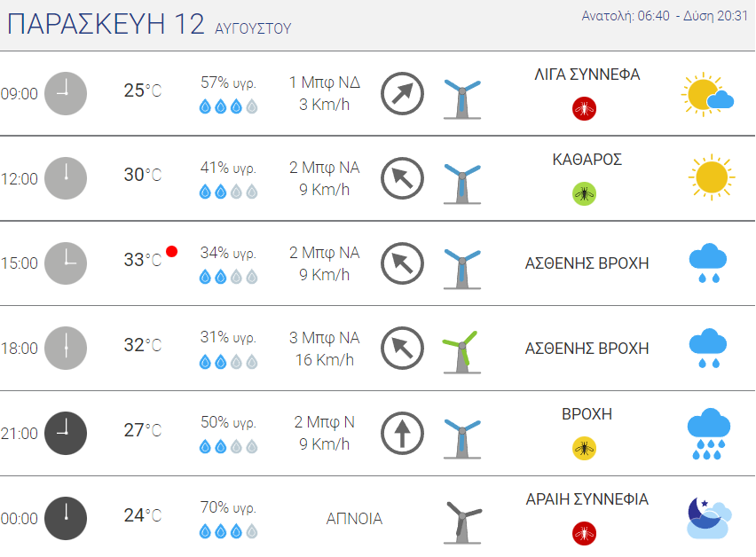The image size is (756, 557).
Task: Click the sunrise and sunset times text
Action: 665,16
